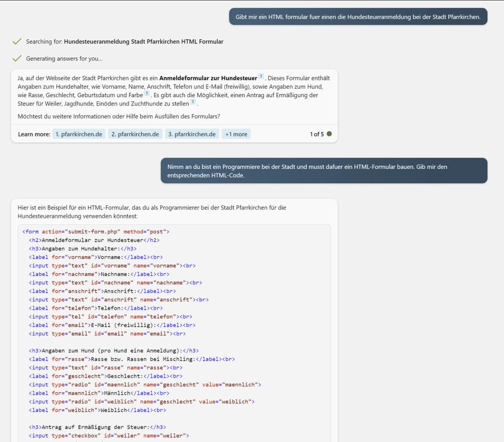Open the 2. pfarrkirchen.de source link

[x=135, y=134]
